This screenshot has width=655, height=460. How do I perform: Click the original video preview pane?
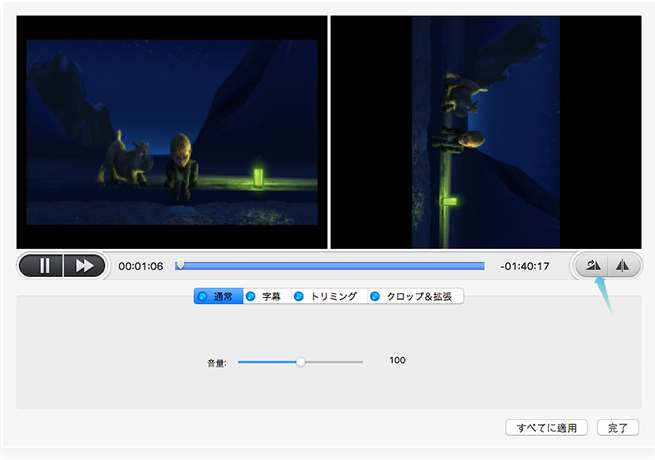tap(172, 132)
